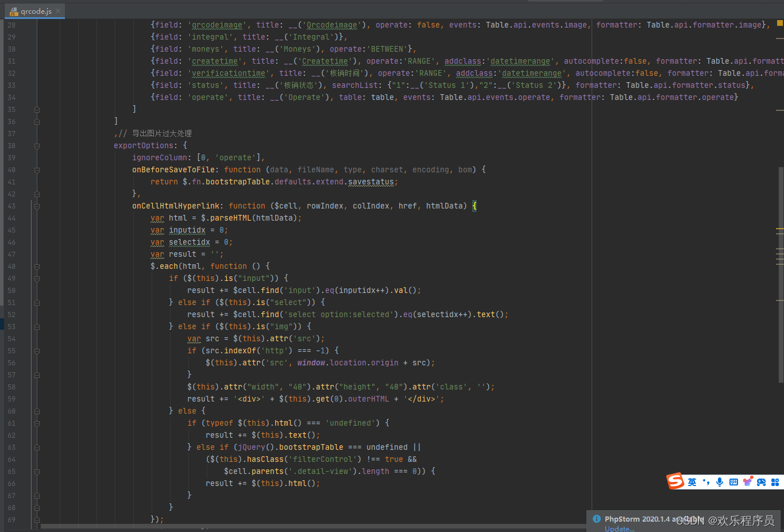Click the parseHTML call on line 44

pyautogui.click(x=231, y=218)
